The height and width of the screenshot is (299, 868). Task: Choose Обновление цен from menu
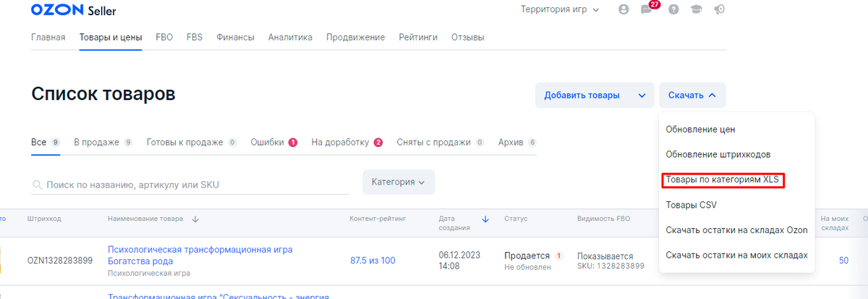[x=700, y=129]
